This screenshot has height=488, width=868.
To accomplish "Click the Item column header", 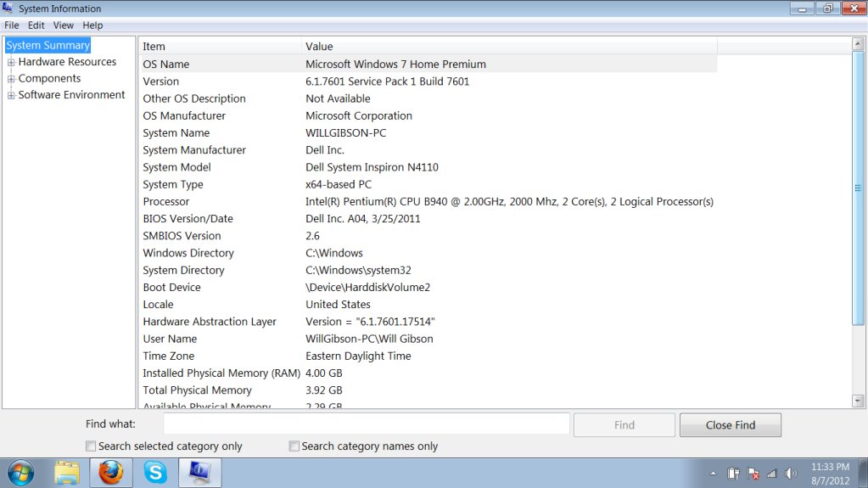I will 221,47.
